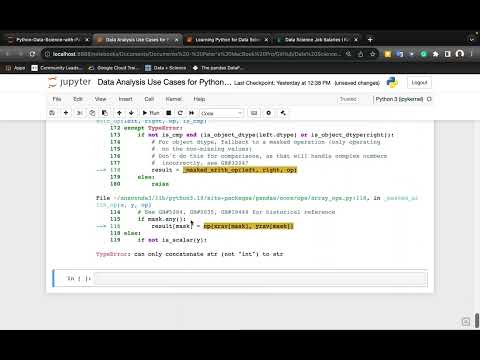Switch to Python-Data-Science browser tab
The image size is (480, 360).
tap(48, 40)
